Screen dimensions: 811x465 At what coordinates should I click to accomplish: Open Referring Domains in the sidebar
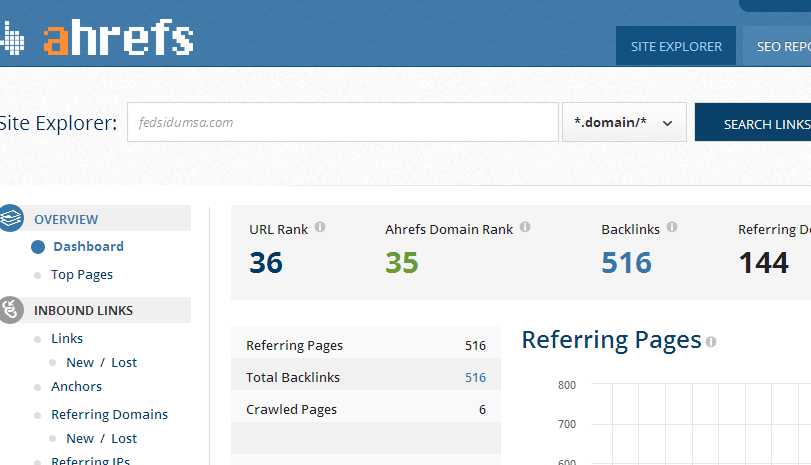pyautogui.click(x=109, y=414)
